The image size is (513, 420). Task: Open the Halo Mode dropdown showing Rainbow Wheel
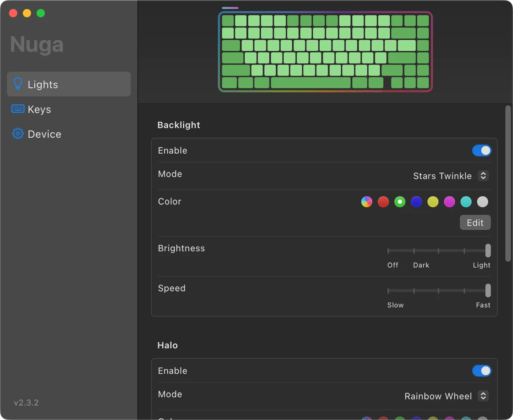(447, 396)
